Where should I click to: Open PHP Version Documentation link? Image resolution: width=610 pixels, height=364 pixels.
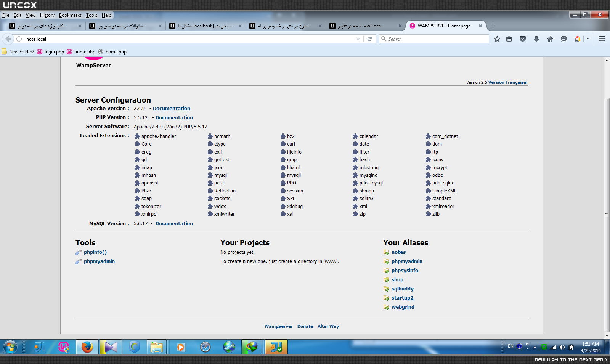tap(174, 118)
